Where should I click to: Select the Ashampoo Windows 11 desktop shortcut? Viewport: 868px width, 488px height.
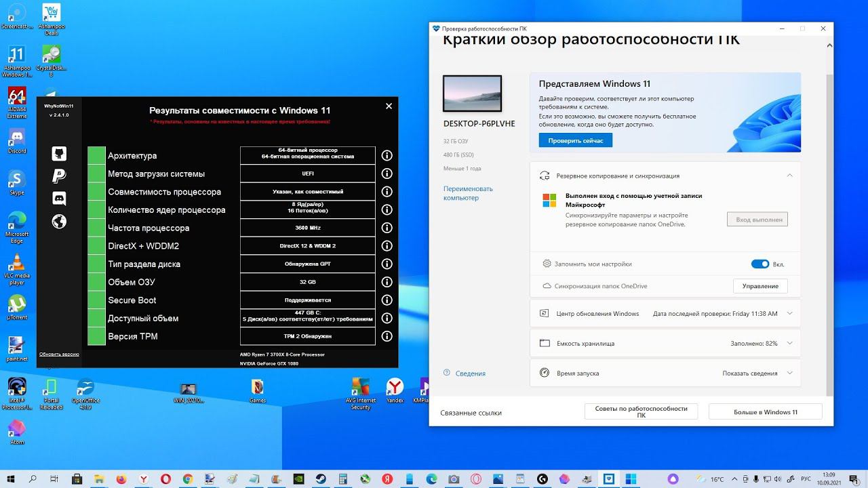pyautogui.click(x=16, y=62)
